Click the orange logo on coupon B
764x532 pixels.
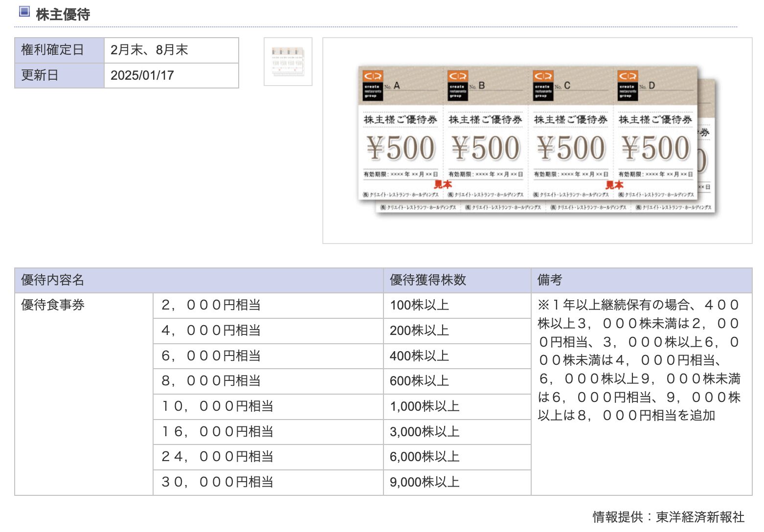click(458, 76)
